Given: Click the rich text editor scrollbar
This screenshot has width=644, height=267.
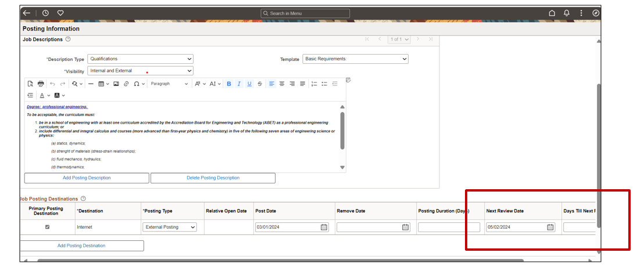Looking at the screenshot, I should tap(342, 131).
